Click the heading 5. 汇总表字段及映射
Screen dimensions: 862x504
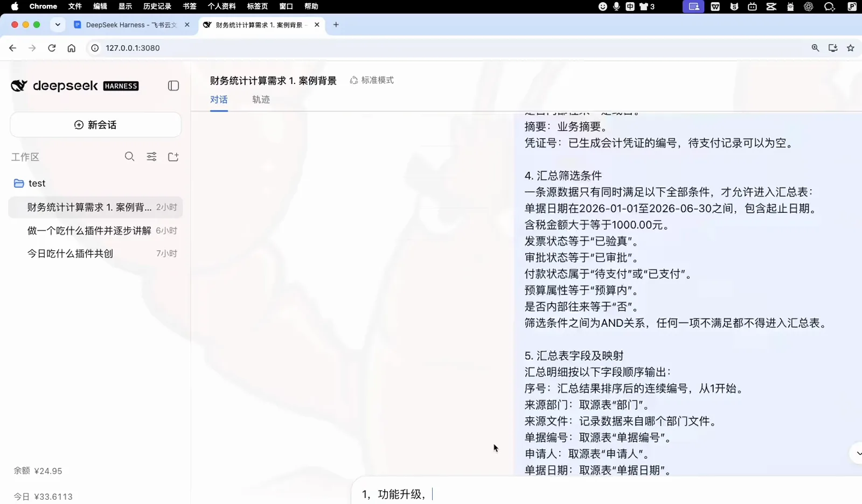point(574,355)
